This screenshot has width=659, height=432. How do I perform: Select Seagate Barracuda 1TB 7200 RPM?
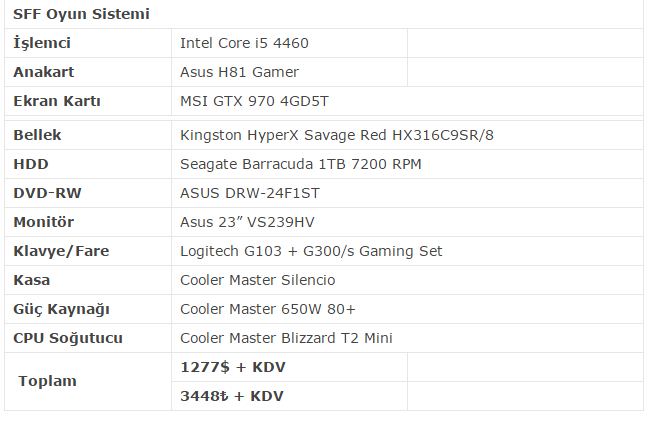click(x=301, y=164)
